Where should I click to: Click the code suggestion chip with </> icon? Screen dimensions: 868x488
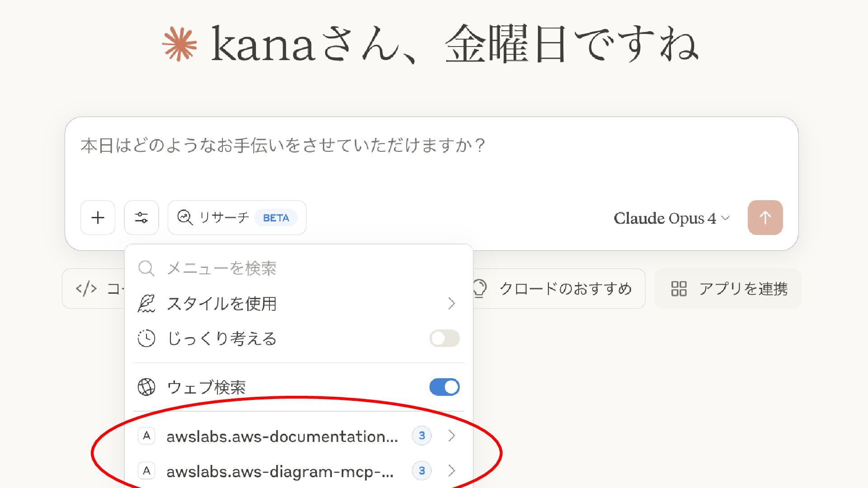coord(94,289)
